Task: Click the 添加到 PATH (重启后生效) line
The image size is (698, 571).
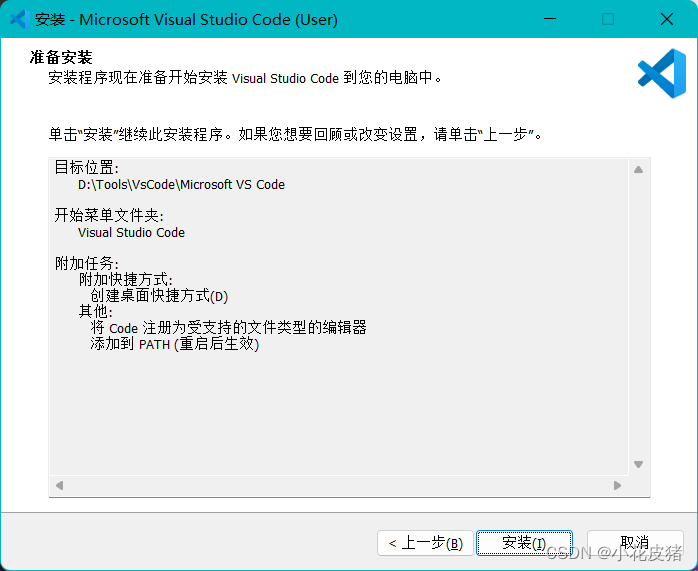Action: (174, 344)
